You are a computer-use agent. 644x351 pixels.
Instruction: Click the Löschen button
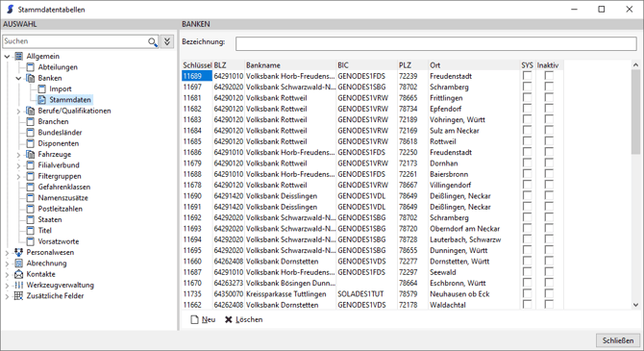pos(244,319)
